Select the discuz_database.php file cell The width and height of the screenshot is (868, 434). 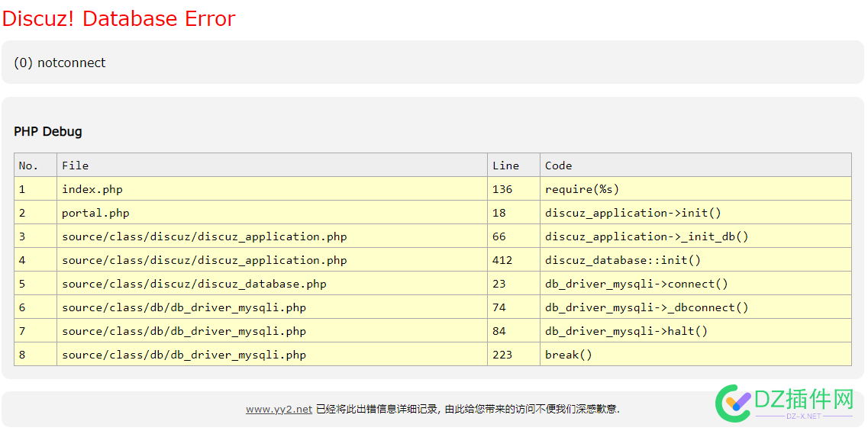(272, 284)
